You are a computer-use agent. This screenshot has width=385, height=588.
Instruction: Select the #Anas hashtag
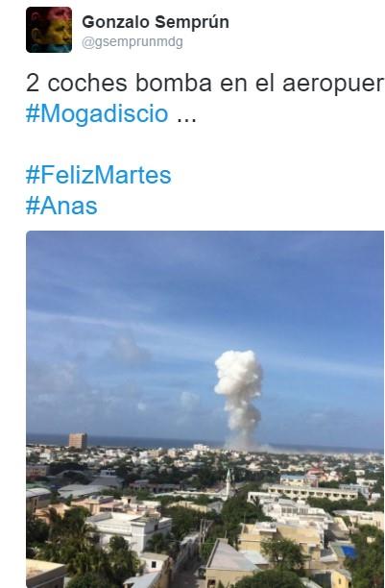click(61, 206)
